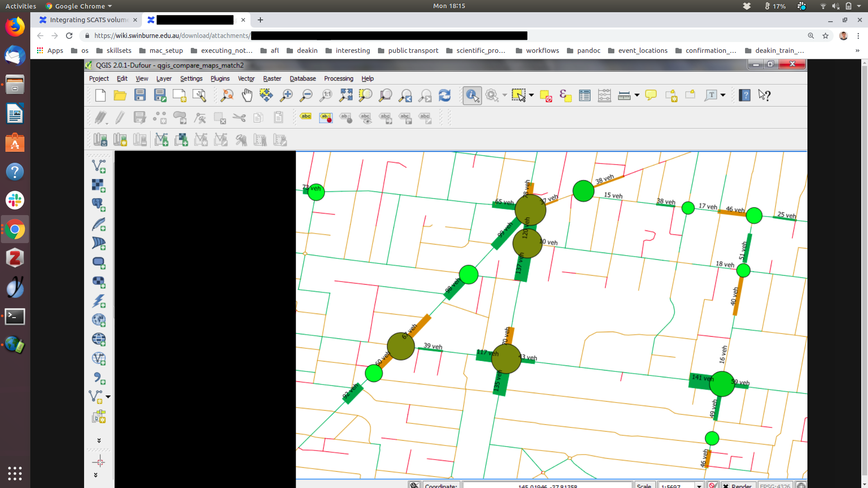Toggle the mouse coordinate display icon

click(x=414, y=485)
